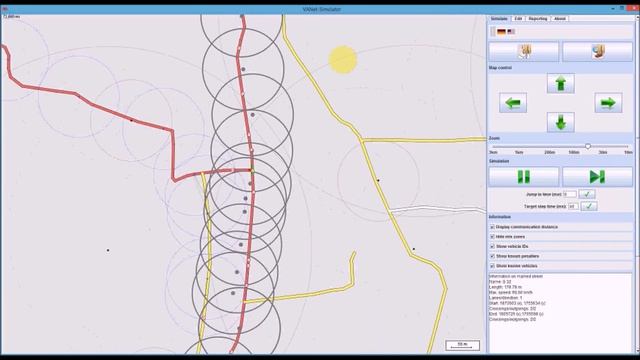Open the Edit tab
640x360 pixels.
[518, 19]
